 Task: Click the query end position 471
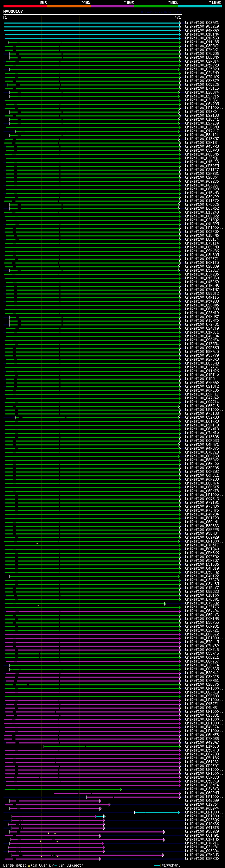coord(178,17)
